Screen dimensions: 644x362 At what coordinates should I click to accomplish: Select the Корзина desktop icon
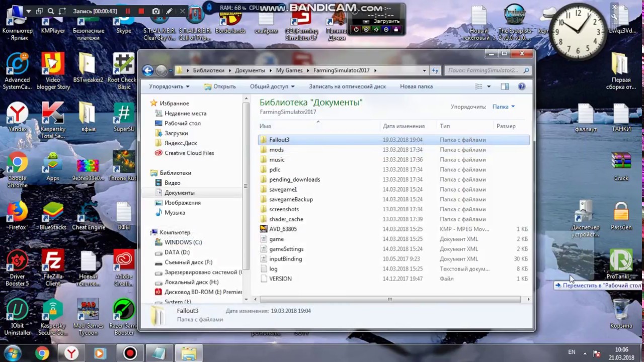tap(621, 313)
